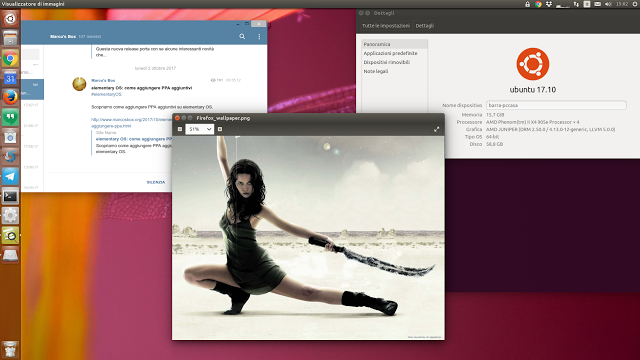Open the Terminal launcher icon
Image resolution: width=640 pixels, height=360 pixels.
pyautogui.click(x=10, y=196)
